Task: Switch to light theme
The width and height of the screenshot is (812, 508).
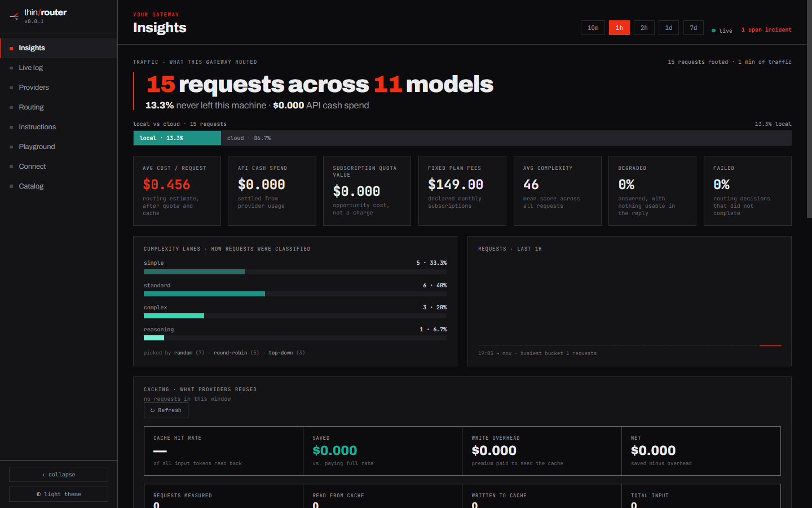Action: pyautogui.click(x=59, y=494)
